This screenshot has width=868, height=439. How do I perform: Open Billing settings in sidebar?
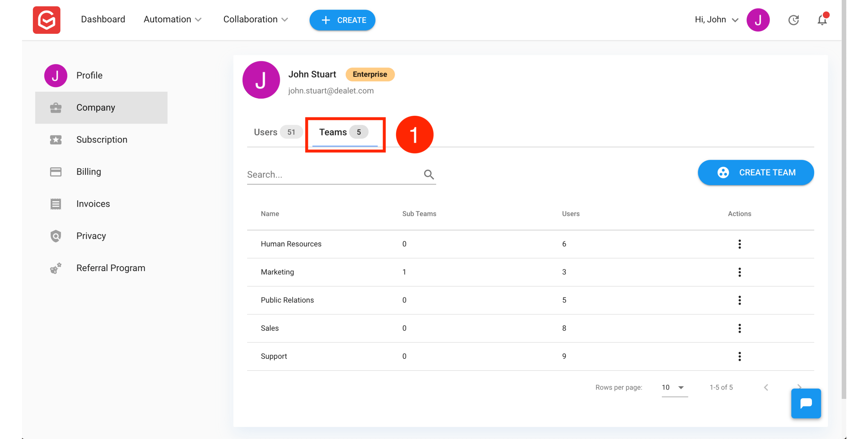point(88,172)
